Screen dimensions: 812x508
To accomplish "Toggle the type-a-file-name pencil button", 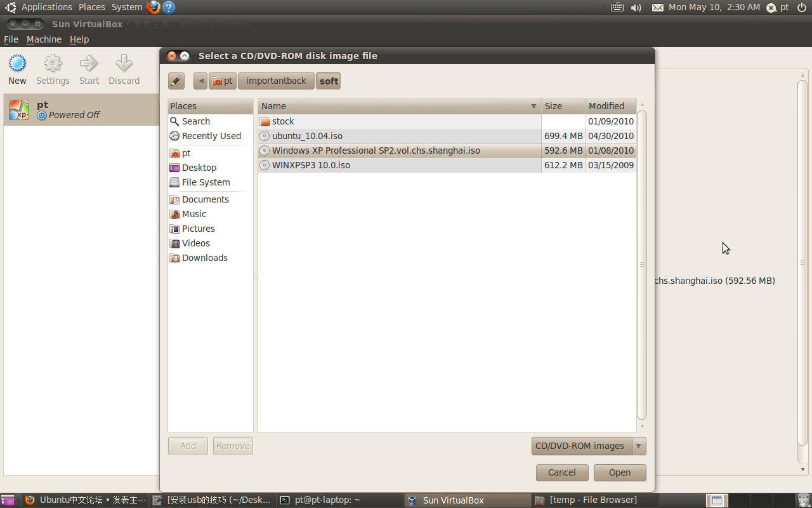I will tap(176, 81).
